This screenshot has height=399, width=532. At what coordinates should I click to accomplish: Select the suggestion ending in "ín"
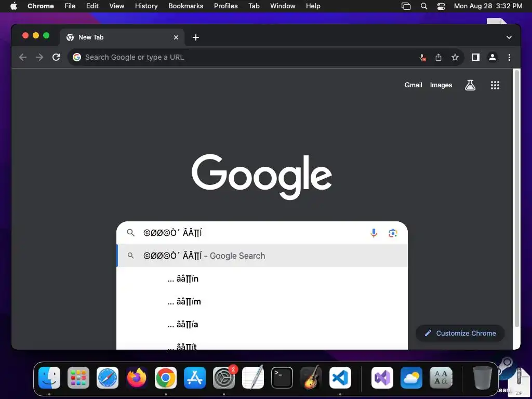pos(262,279)
